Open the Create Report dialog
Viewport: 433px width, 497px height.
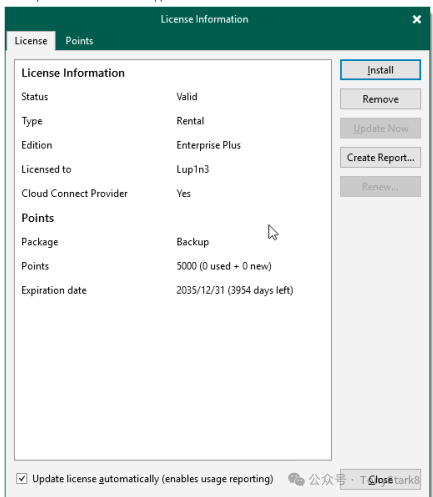point(380,157)
